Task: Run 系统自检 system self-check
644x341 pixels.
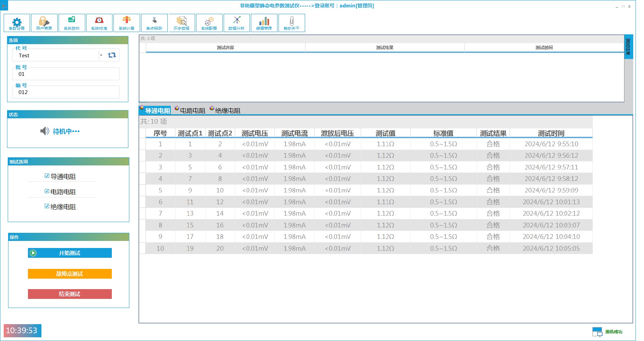Action: pyautogui.click(x=72, y=23)
